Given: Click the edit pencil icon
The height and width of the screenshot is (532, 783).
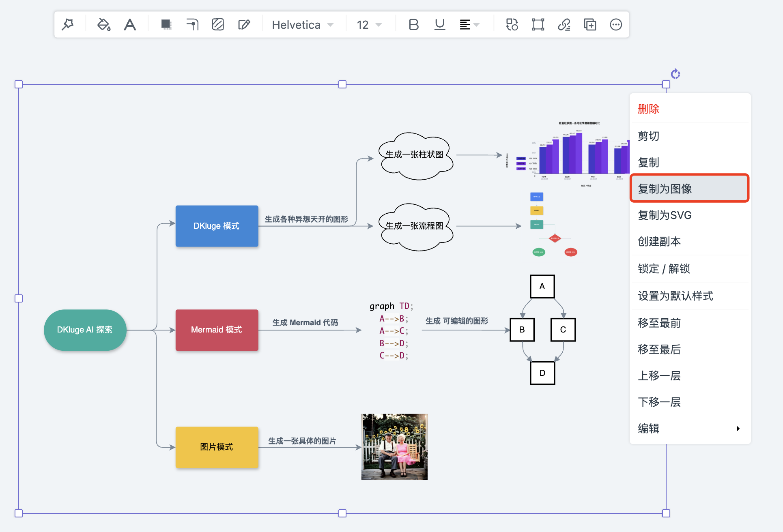Looking at the screenshot, I should point(244,25).
